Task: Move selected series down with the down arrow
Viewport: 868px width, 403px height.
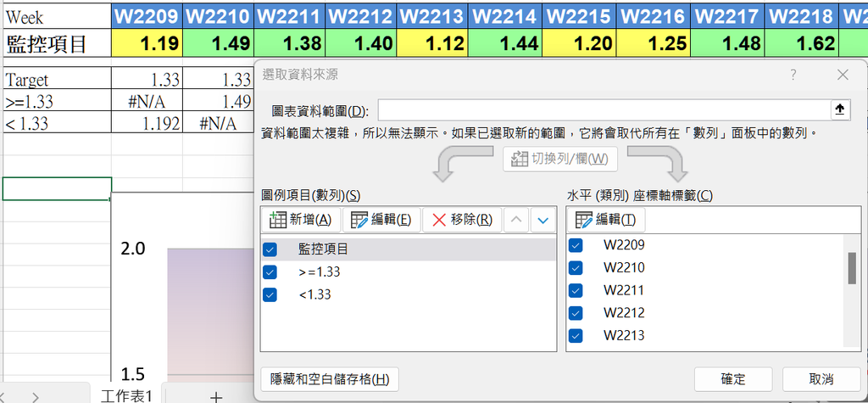Action: coord(543,220)
